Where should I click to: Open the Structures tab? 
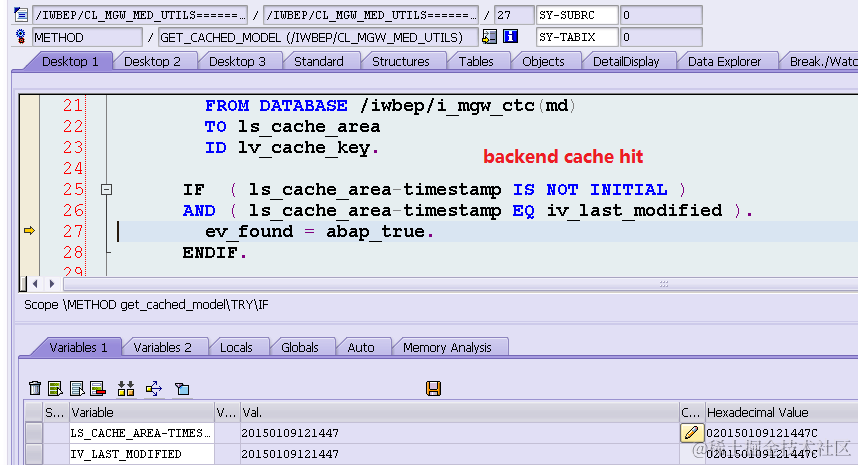(401, 61)
